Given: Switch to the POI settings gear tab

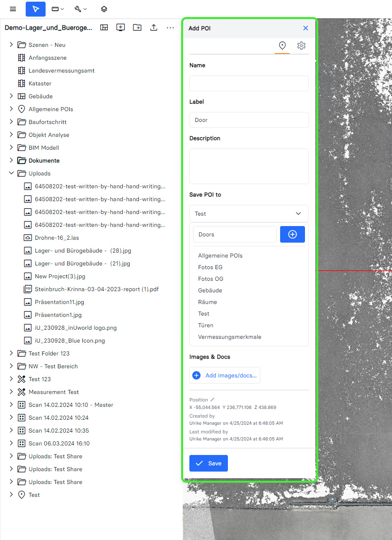Looking at the screenshot, I should point(301,46).
